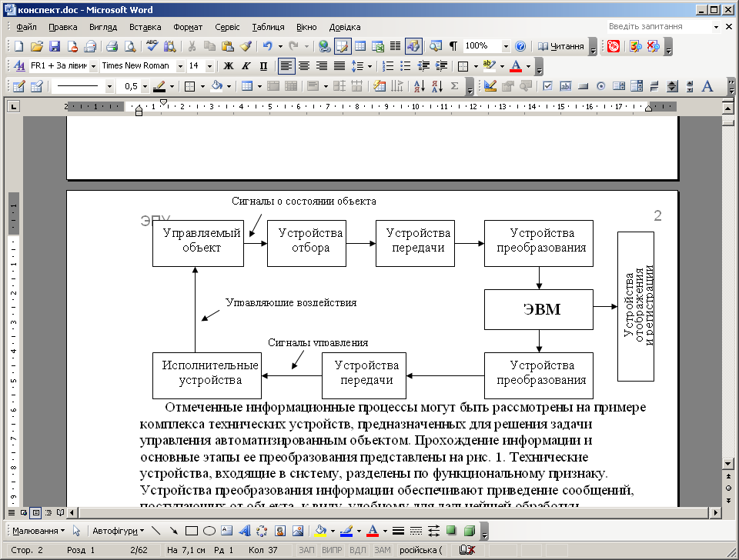The width and height of the screenshot is (739, 560).
Task: Click the російська language indicator
Action: pos(420,550)
